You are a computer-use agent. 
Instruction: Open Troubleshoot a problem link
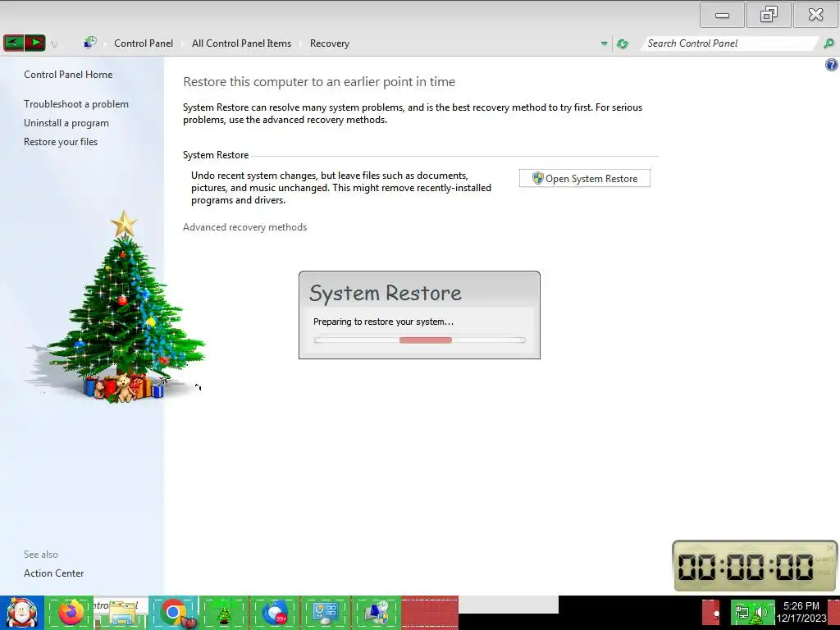point(76,104)
